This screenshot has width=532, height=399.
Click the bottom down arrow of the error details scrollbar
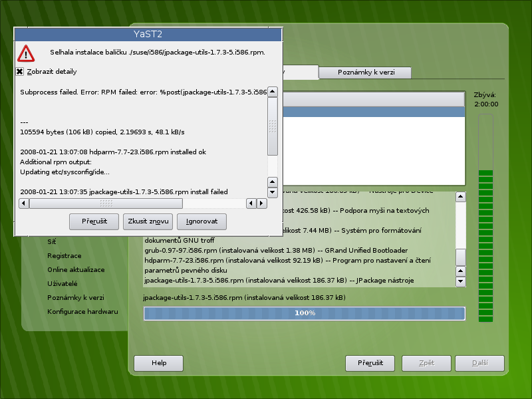pyautogui.click(x=273, y=192)
